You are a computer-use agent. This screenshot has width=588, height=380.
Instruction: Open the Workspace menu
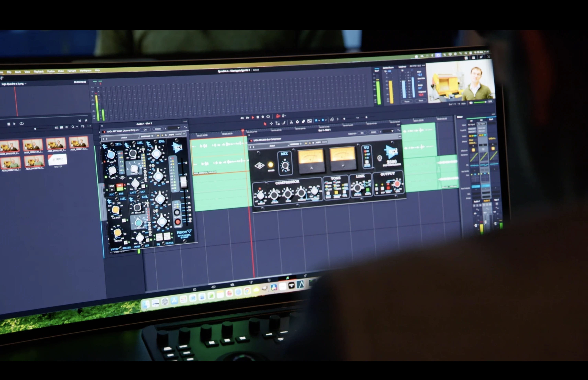pyautogui.click(x=85, y=71)
